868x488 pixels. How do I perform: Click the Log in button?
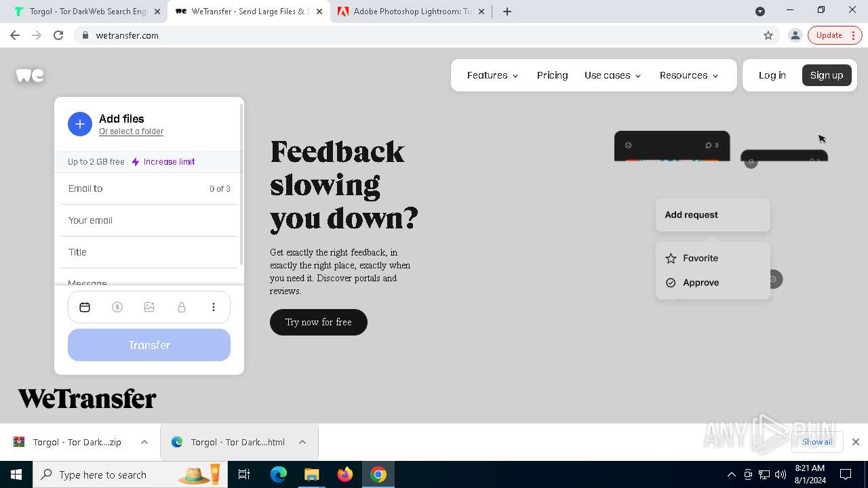(x=772, y=75)
